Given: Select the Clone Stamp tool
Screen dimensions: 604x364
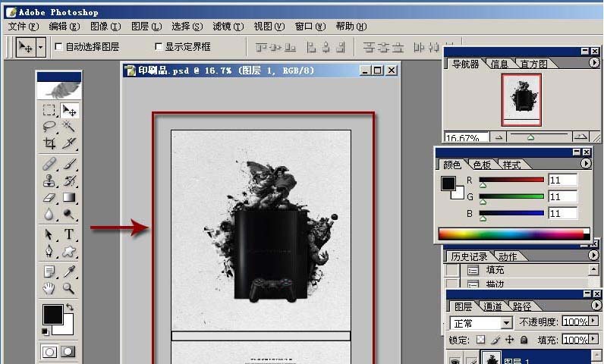Looking at the screenshot, I should (49, 180).
